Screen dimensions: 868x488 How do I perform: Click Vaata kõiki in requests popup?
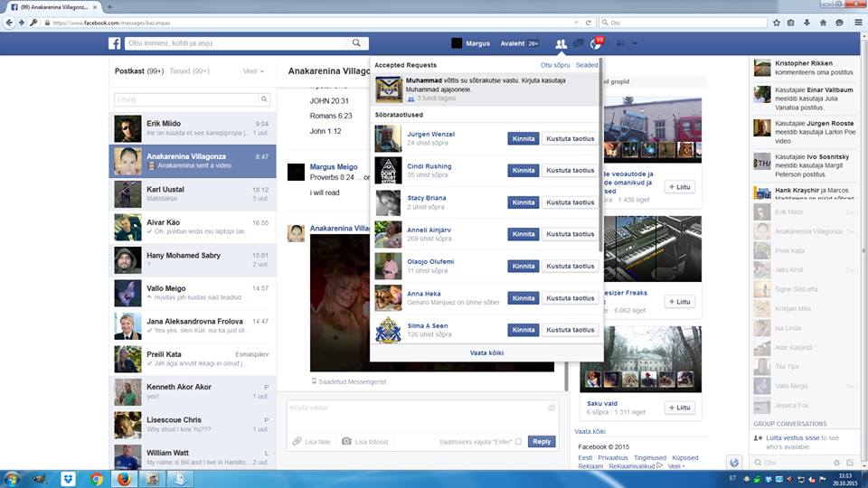click(486, 352)
